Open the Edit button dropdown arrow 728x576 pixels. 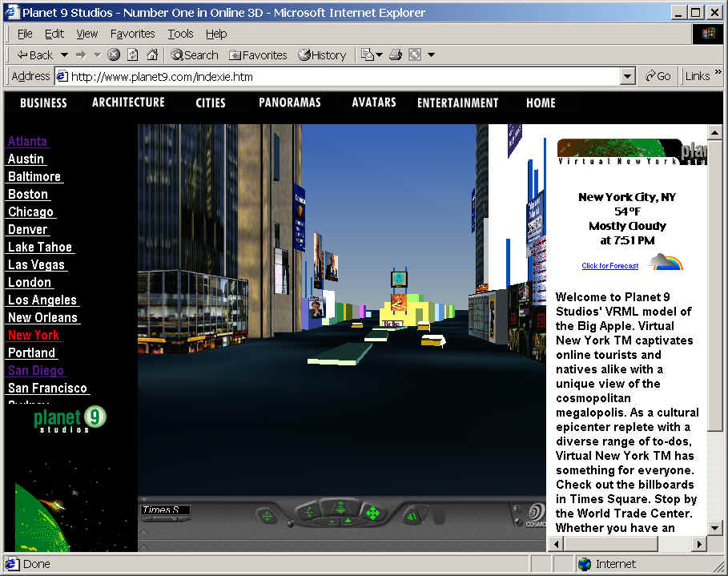click(380, 54)
